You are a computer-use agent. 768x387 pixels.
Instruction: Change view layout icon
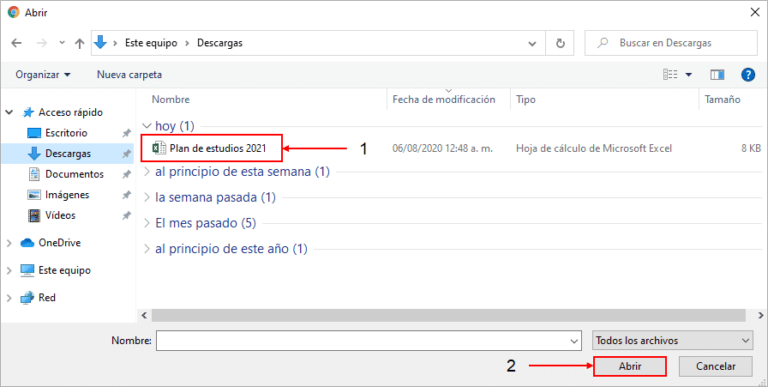tap(670, 74)
